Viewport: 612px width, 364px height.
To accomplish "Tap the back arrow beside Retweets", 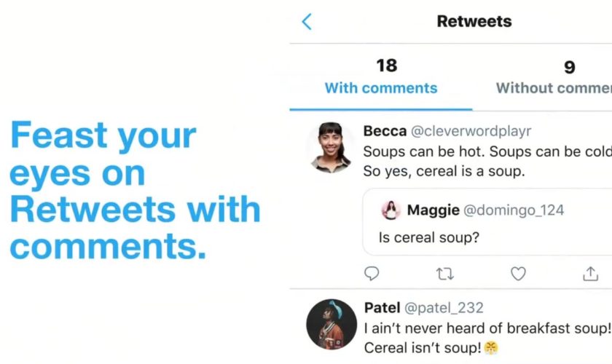I will tap(307, 22).
